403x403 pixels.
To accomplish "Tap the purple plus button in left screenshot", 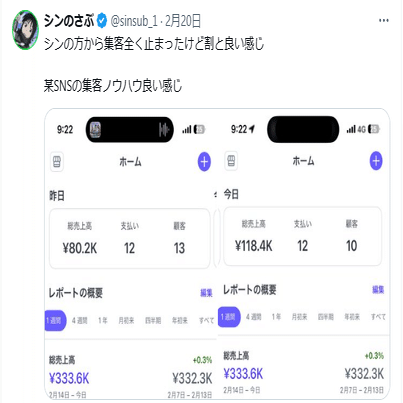I will [x=204, y=162].
